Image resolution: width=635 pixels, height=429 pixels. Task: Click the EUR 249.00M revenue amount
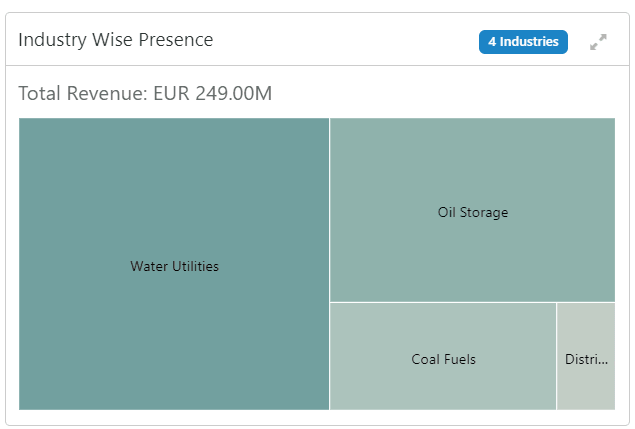click(213, 94)
